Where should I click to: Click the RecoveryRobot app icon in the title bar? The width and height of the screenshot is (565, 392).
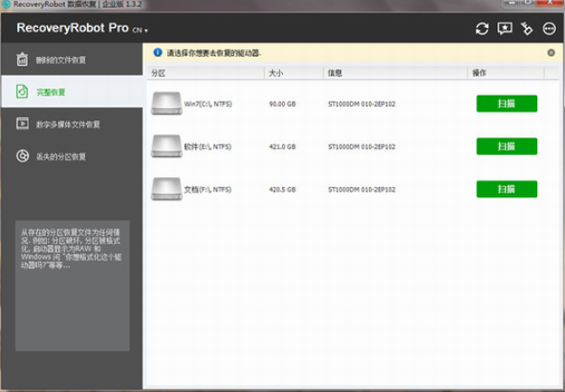pos(6,5)
